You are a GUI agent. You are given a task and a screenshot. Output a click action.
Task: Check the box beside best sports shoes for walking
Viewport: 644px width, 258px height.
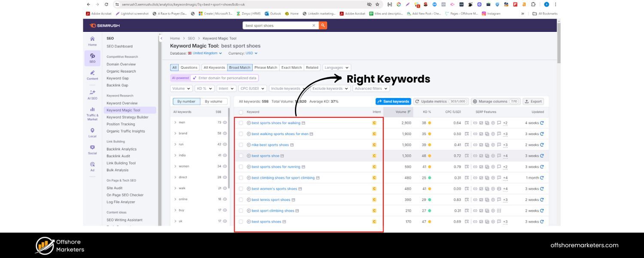point(241,123)
